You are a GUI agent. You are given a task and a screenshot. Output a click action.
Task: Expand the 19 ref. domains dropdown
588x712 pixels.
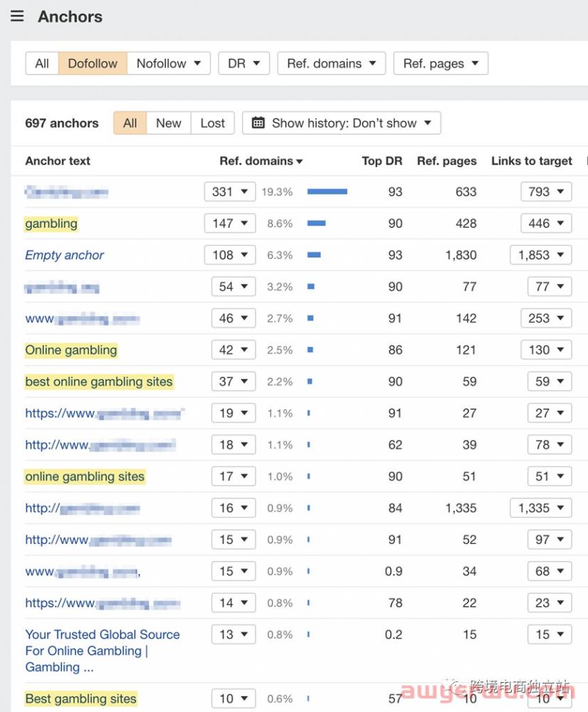click(x=233, y=413)
